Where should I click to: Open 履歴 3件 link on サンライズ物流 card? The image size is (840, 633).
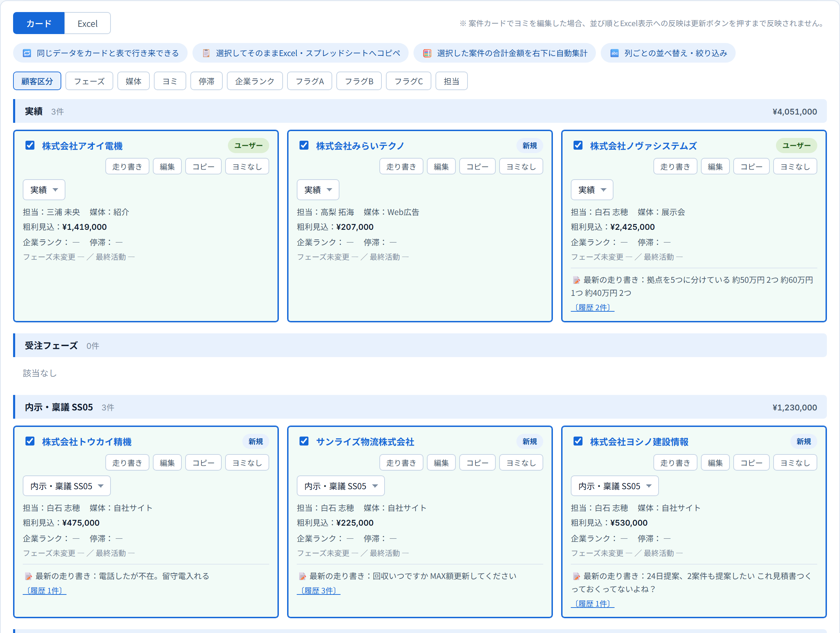(318, 591)
